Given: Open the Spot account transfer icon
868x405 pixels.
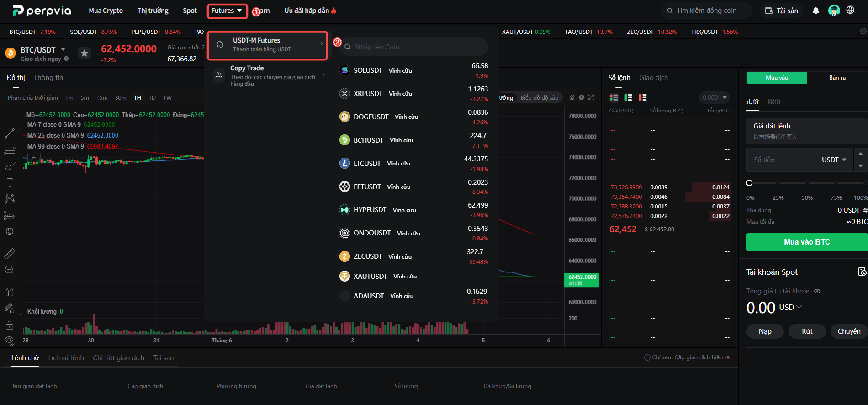Looking at the screenshot, I should click(862, 272).
